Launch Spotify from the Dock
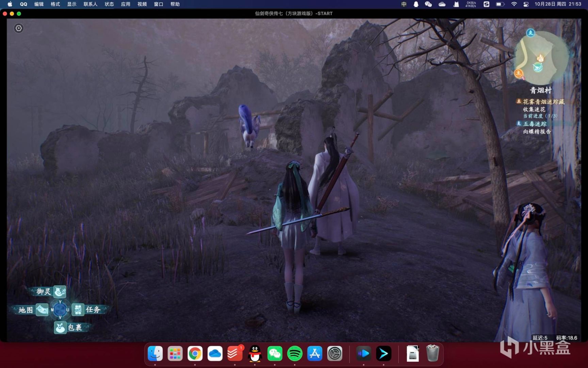 [295, 354]
